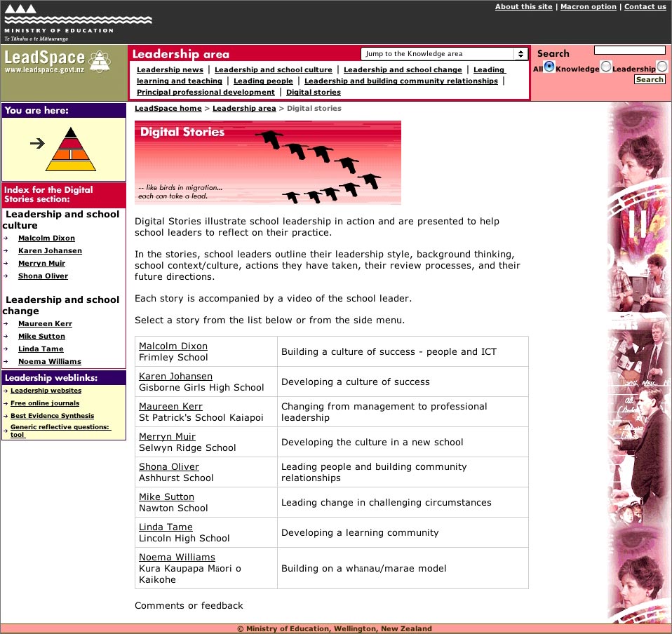Screen dimensions: 672x634
Task: Select the radio button following the All label
Action: [549, 67]
